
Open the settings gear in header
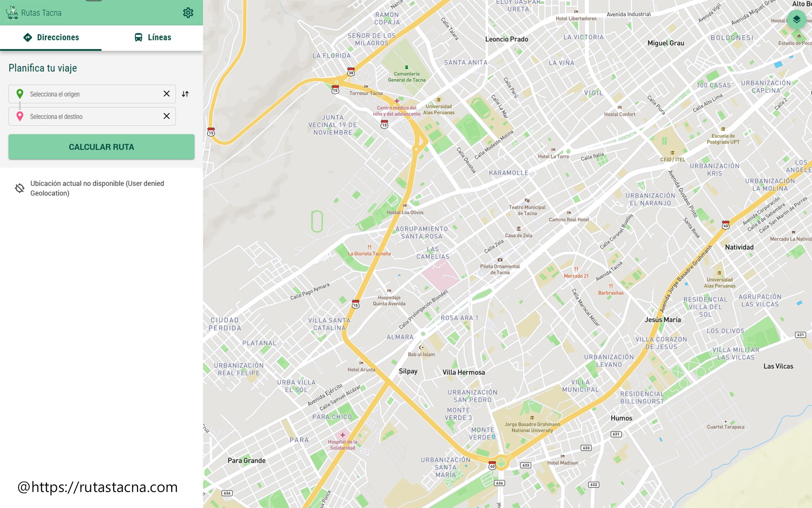click(x=188, y=13)
